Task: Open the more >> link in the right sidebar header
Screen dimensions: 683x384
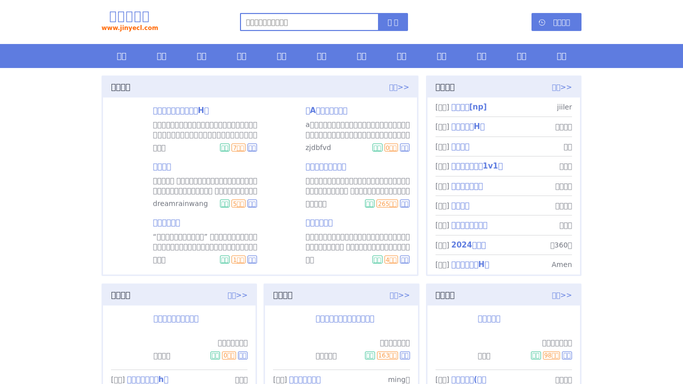Action: click(x=561, y=88)
